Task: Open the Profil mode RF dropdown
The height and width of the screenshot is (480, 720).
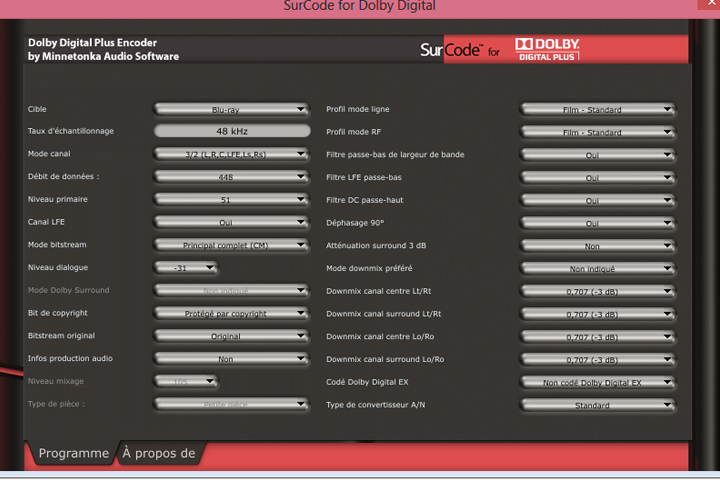Action: (x=598, y=132)
